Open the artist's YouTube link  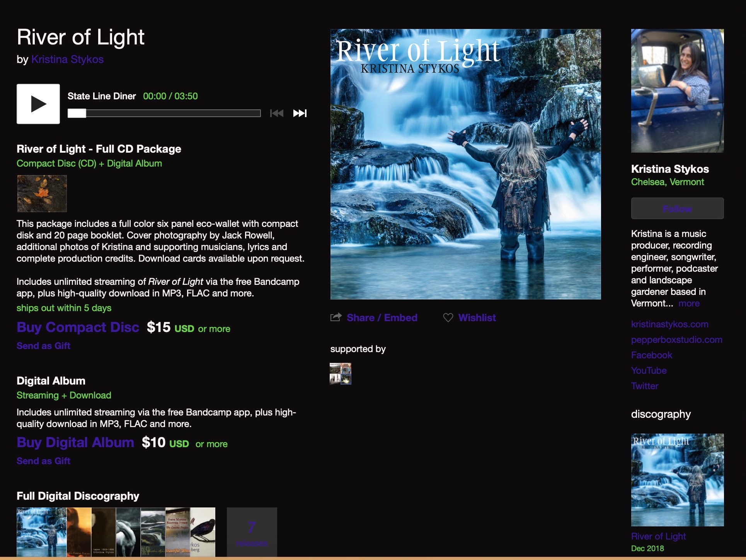tap(649, 371)
